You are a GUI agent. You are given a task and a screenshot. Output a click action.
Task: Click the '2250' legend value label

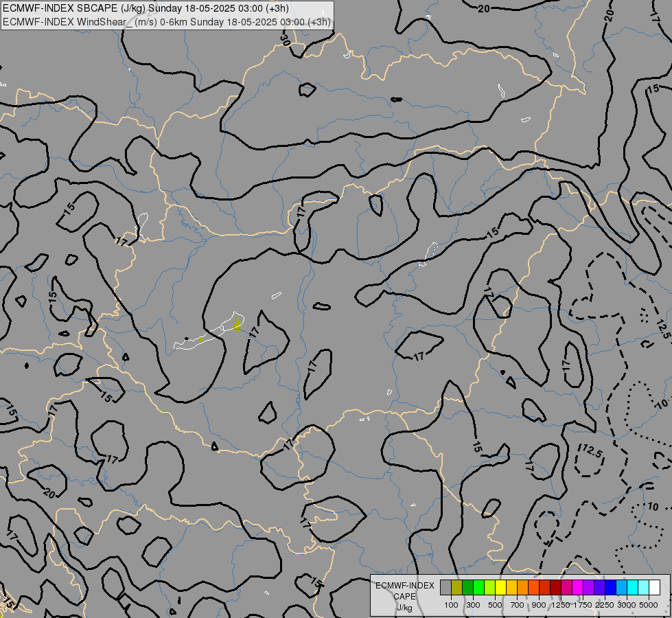(605, 605)
